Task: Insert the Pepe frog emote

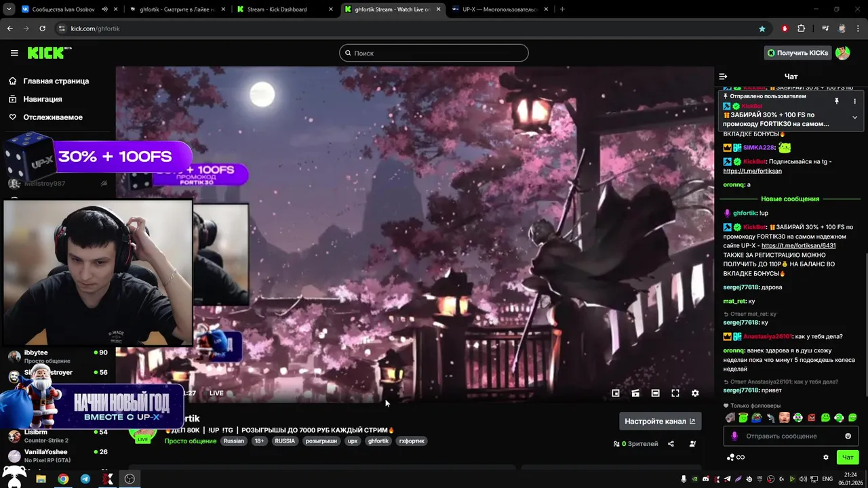Action: coord(757,418)
